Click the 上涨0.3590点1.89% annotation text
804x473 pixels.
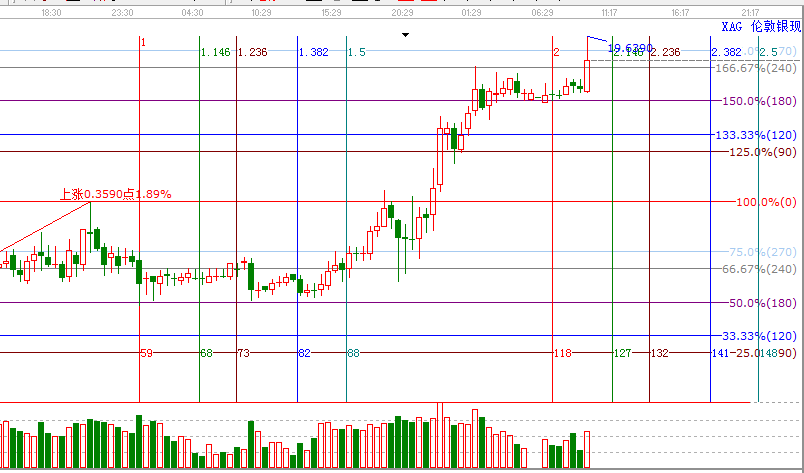pos(116,194)
